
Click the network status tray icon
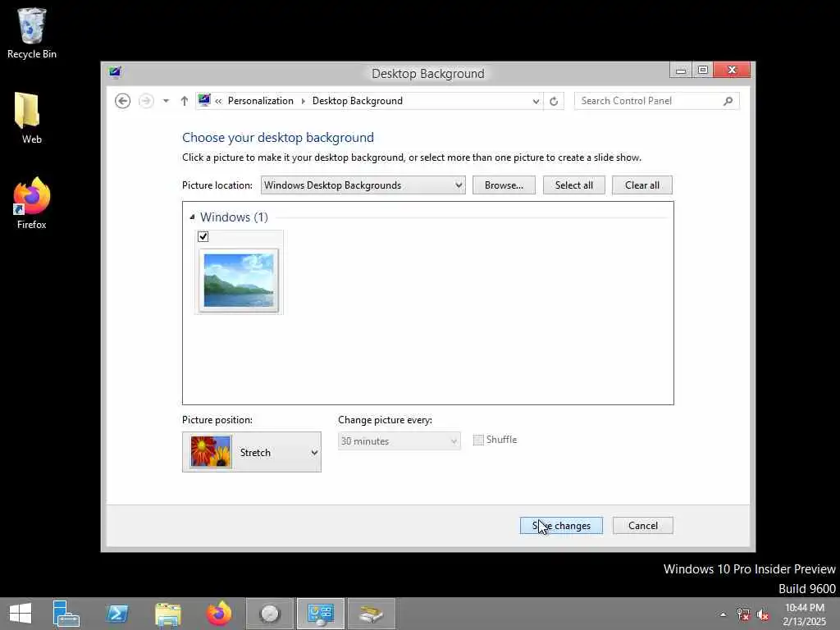point(742,614)
